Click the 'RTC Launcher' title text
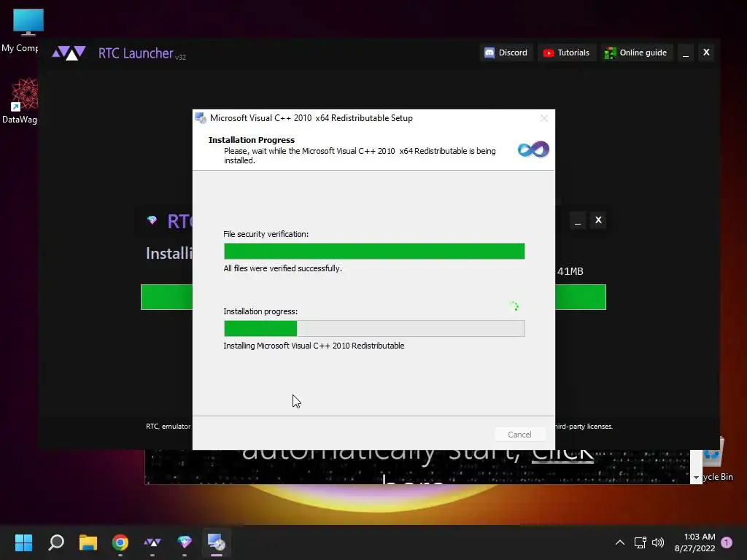Image resolution: width=747 pixels, height=560 pixels. click(x=135, y=53)
